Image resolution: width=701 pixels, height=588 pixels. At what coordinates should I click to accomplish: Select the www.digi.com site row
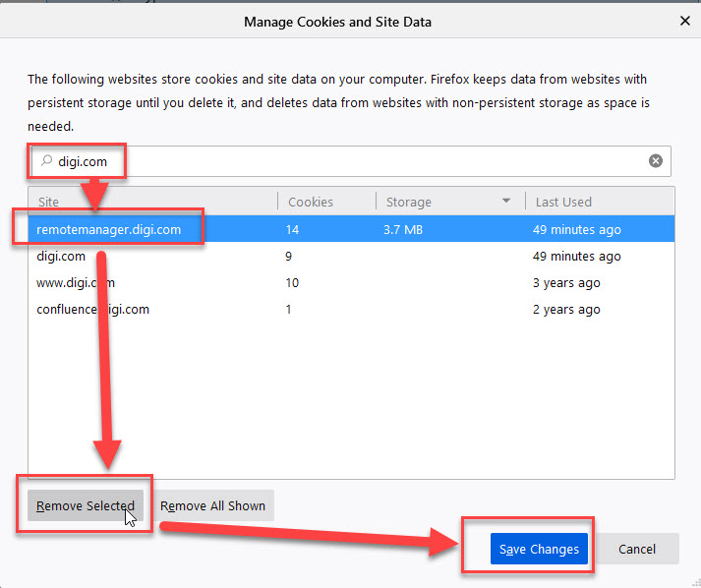(x=351, y=282)
